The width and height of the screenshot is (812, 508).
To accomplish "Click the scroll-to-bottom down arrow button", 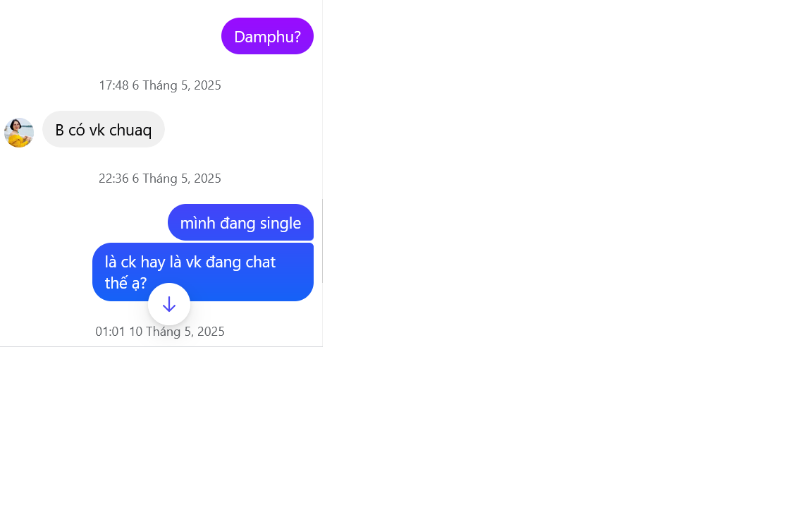I will pyautogui.click(x=169, y=304).
